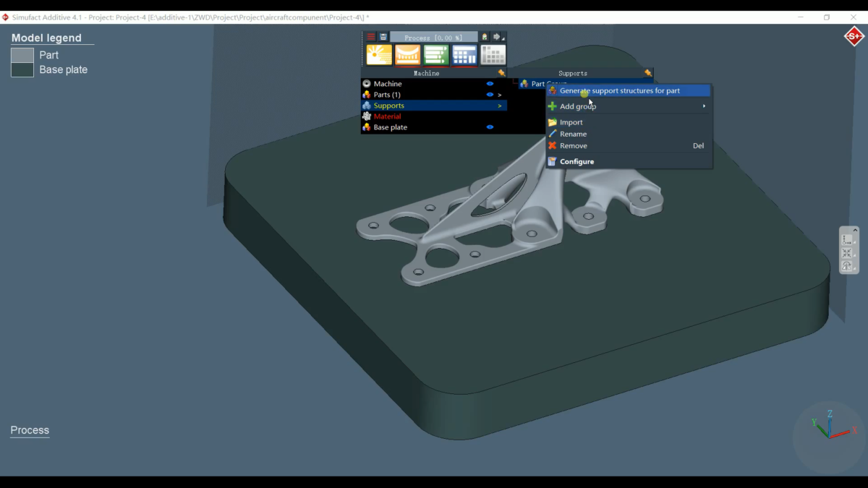Click Rename in the context menu
Screen dimensions: 868x488
click(x=573, y=134)
